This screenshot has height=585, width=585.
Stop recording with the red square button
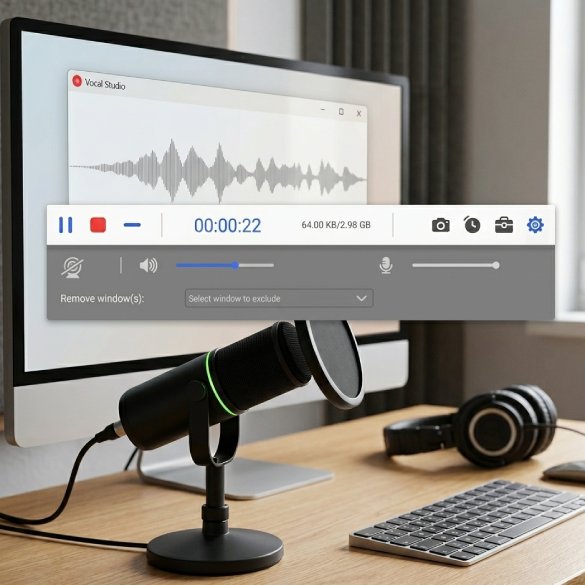[98, 225]
